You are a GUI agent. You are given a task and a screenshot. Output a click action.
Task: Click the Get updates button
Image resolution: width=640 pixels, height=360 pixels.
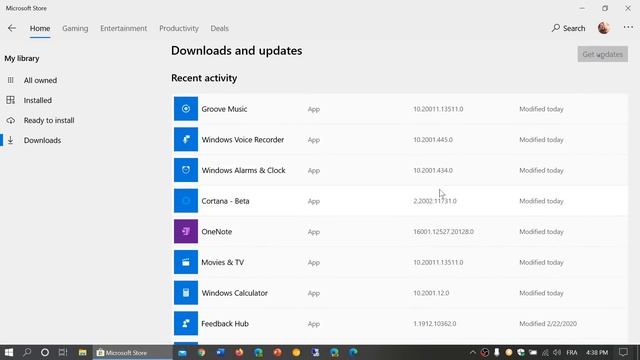tap(602, 54)
